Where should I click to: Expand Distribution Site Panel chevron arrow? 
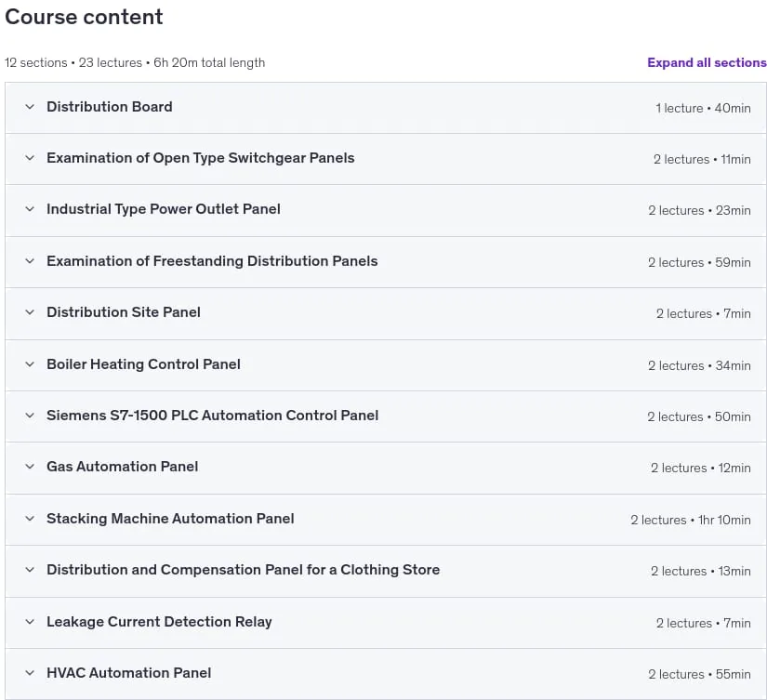tap(30, 312)
